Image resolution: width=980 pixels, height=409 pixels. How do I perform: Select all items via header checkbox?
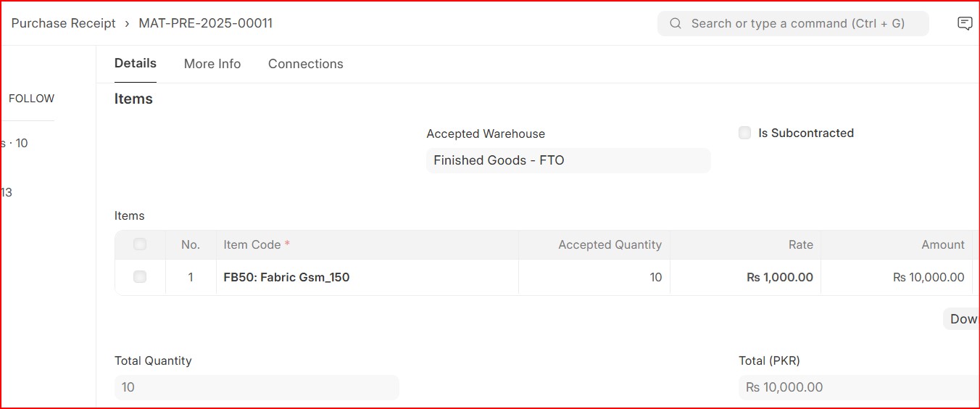point(140,244)
